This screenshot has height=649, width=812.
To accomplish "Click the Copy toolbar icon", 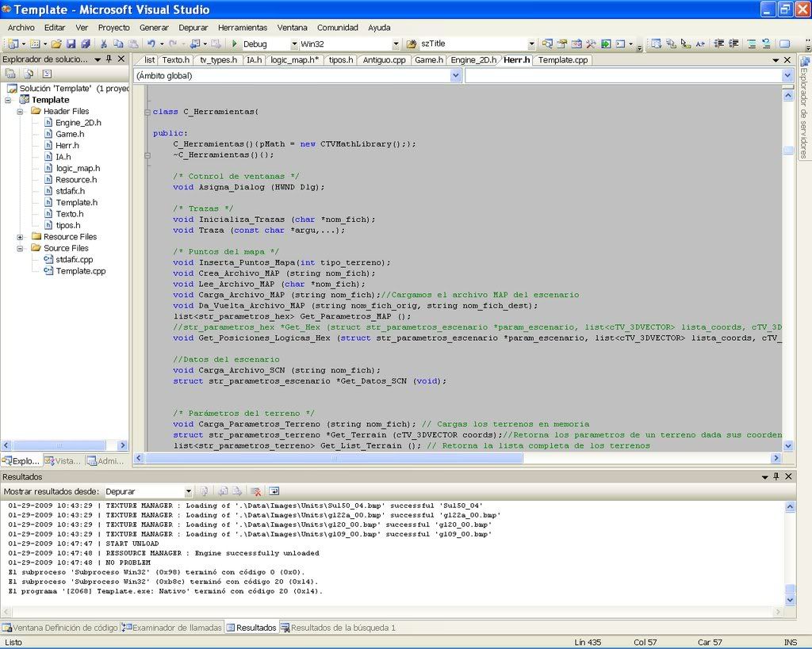I will point(118,44).
